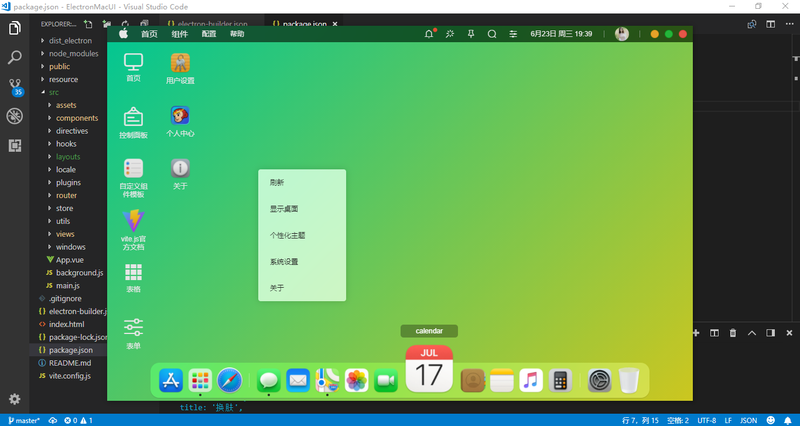The height and width of the screenshot is (426, 800).
Task: Open VS Code Manage gear icon
Action: [15, 398]
